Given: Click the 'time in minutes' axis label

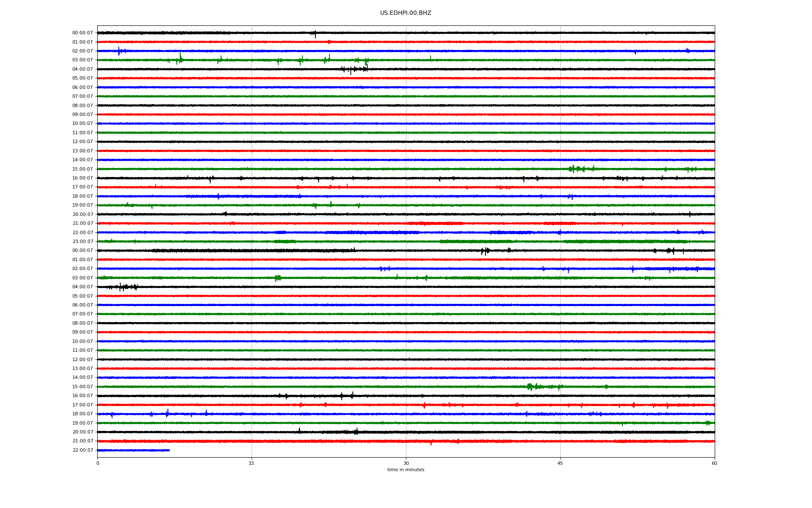Looking at the screenshot, I should (x=405, y=470).
